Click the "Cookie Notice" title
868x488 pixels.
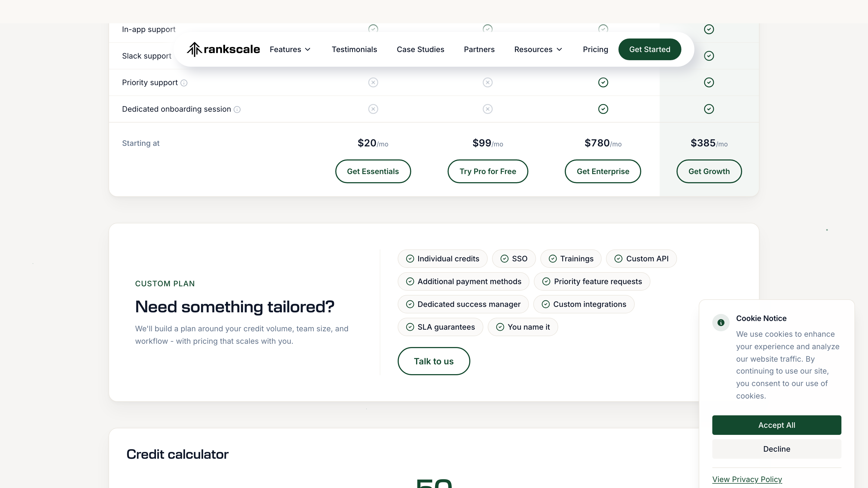[761, 319]
